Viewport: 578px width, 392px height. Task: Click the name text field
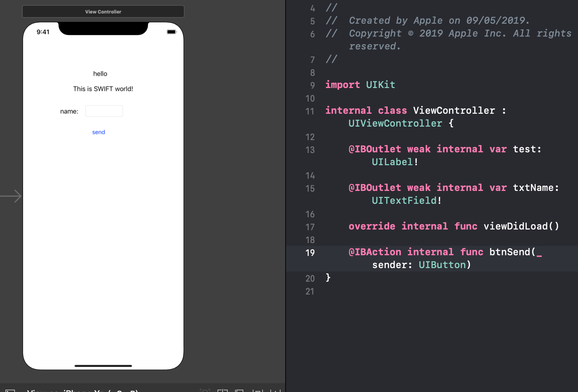point(104,111)
